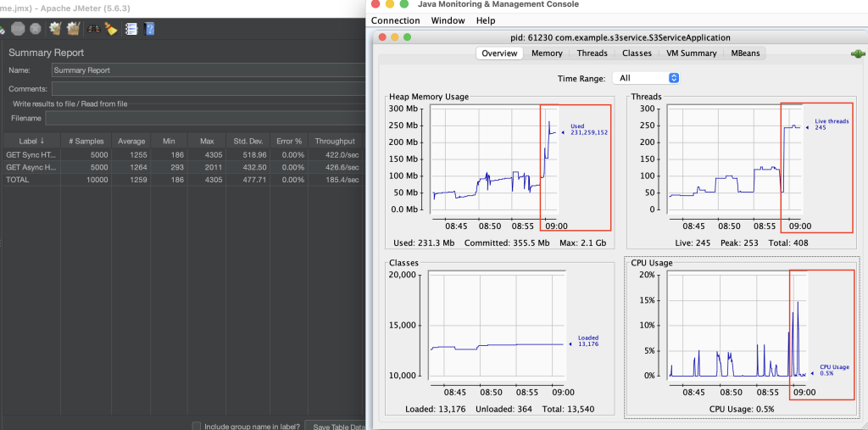Click the Name field in Summary Report
The image size is (868, 430).
209,70
